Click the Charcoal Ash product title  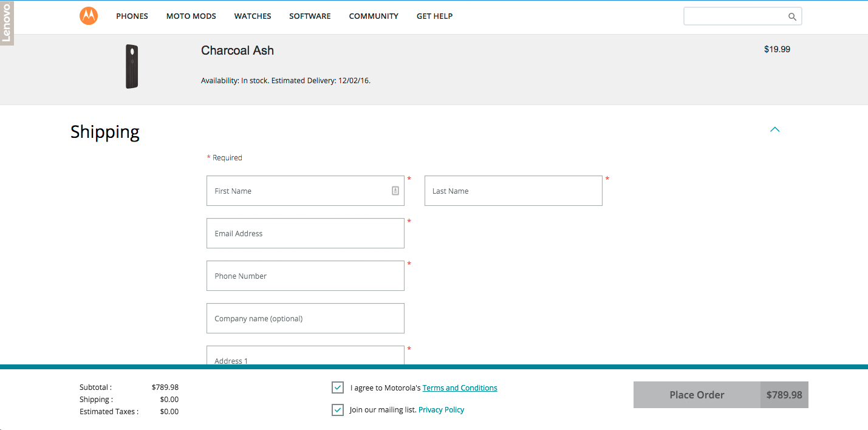coord(238,50)
